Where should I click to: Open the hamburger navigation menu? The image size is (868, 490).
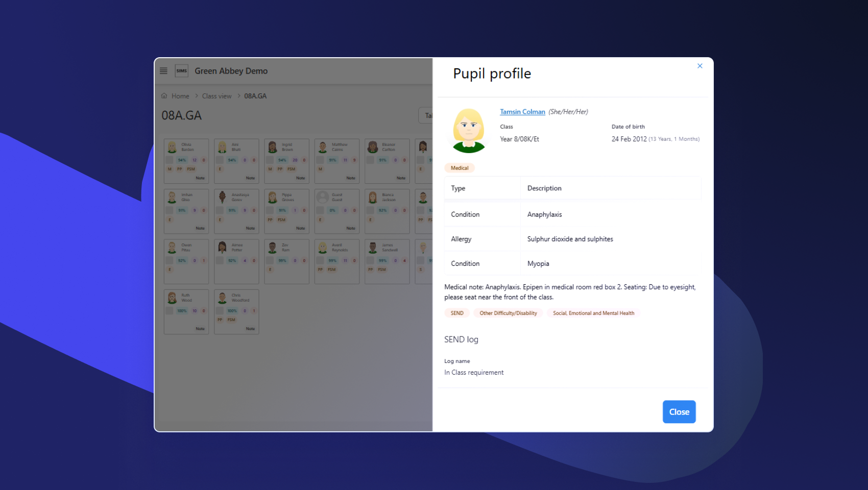coord(163,71)
